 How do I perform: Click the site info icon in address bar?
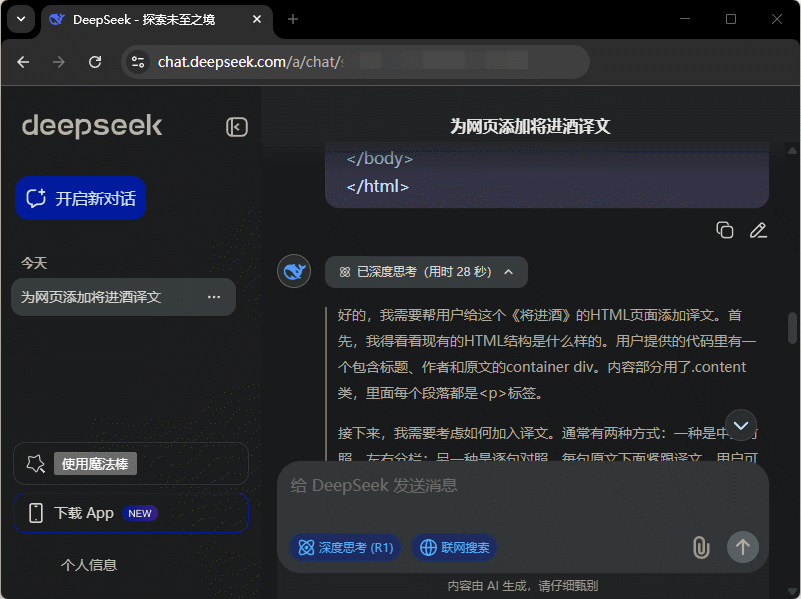139,62
